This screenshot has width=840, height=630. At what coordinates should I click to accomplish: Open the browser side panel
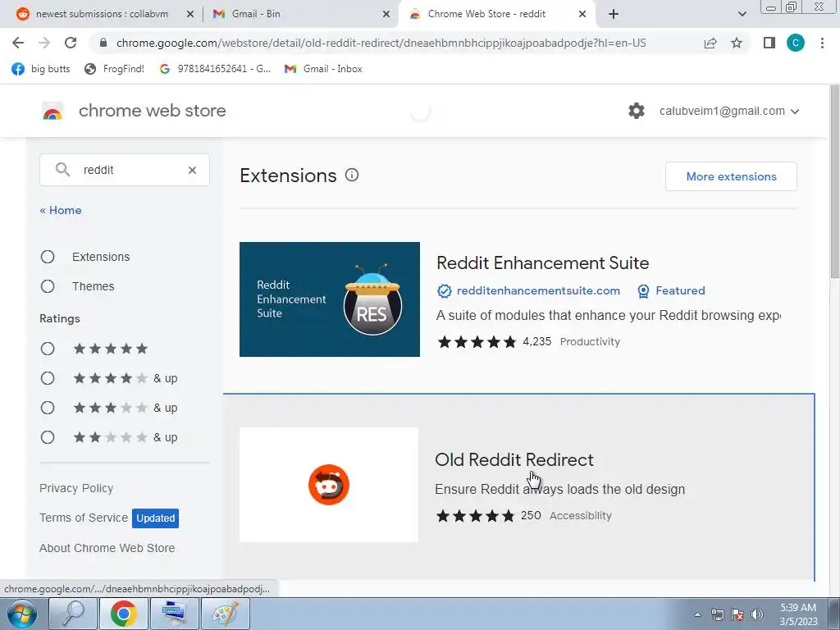pyautogui.click(x=769, y=43)
